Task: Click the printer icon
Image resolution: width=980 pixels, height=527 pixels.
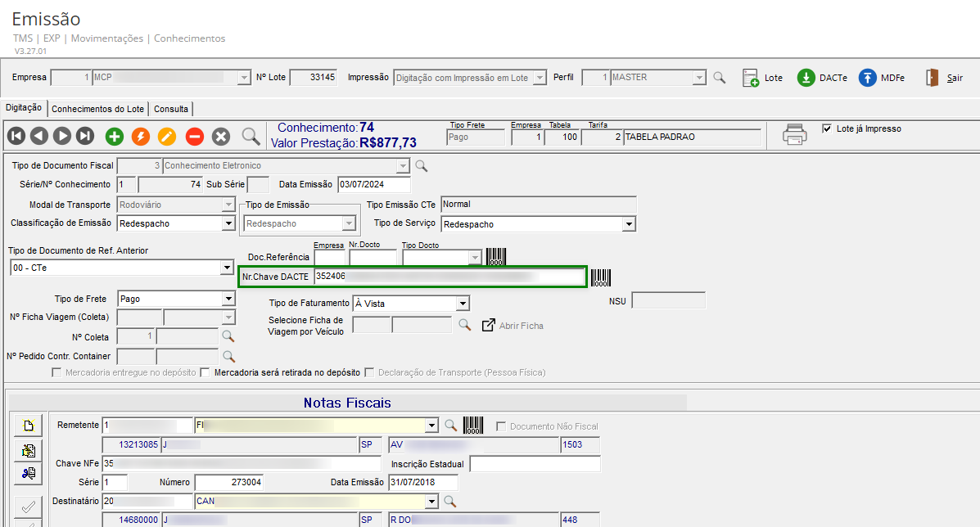Action: (794, 134)
